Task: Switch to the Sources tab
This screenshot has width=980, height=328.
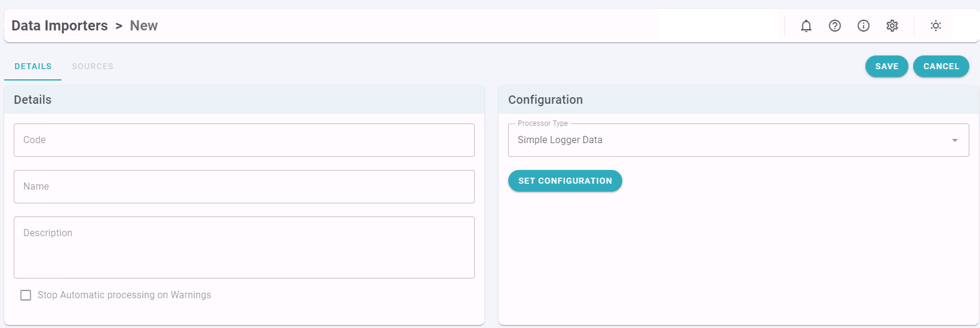Action: click(93, 66)
